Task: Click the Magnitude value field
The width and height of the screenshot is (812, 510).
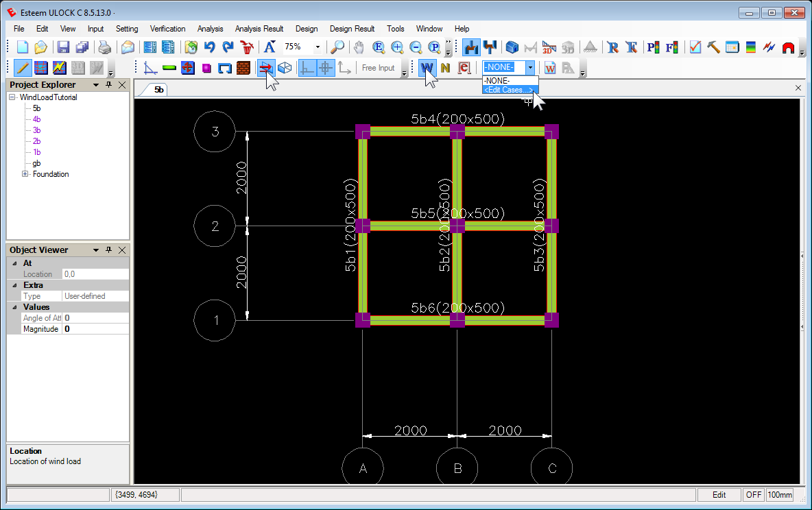Action: (x=94, y=329)
